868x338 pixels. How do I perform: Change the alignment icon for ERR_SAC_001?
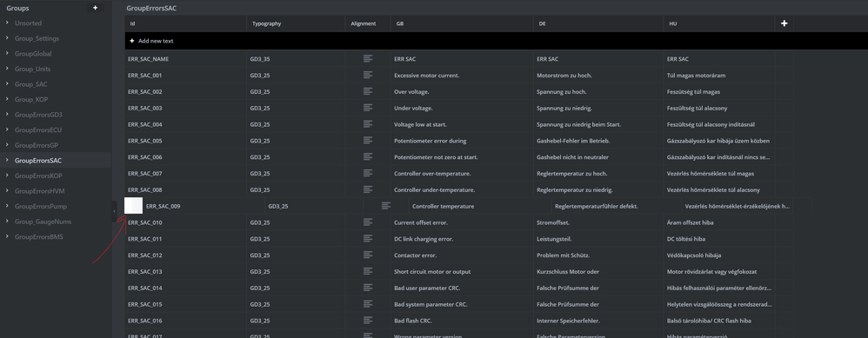368,75
